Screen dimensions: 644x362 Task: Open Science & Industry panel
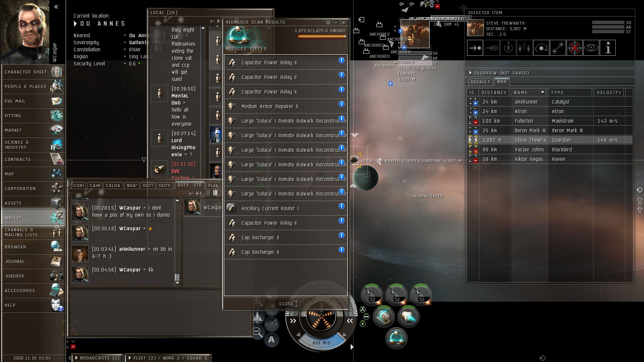(x=33, y=145)
